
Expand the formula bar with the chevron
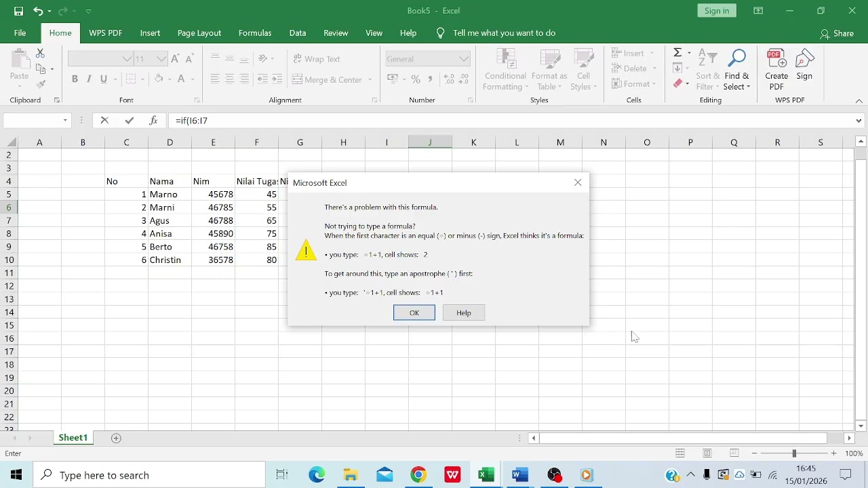(859, 121)
